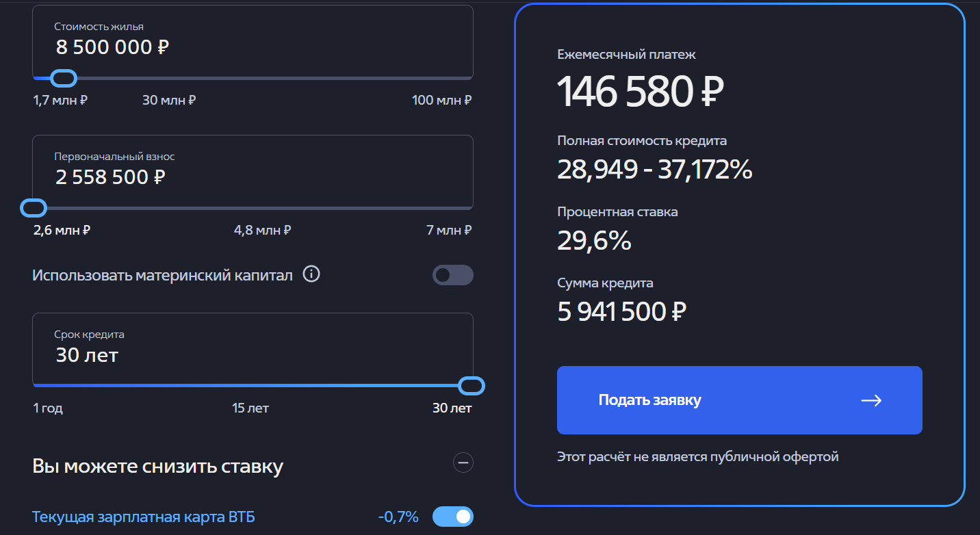Click the arrow on Подать заявку button

point(871,400)
